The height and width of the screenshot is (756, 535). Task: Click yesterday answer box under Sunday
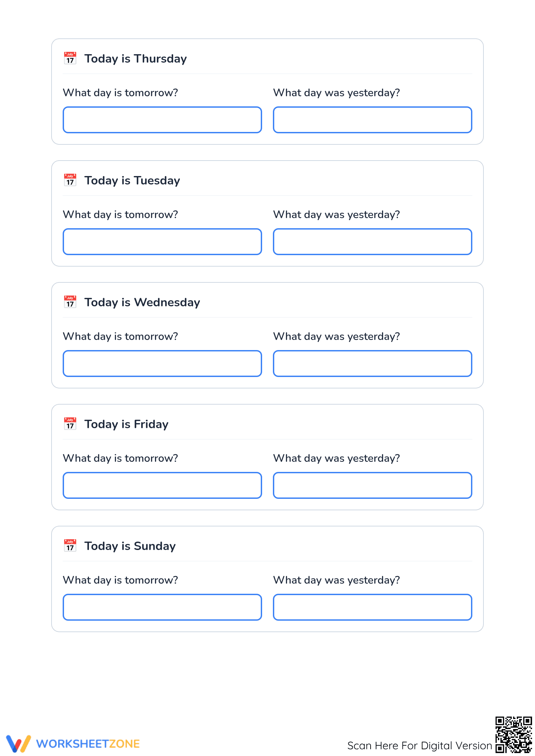373,607
